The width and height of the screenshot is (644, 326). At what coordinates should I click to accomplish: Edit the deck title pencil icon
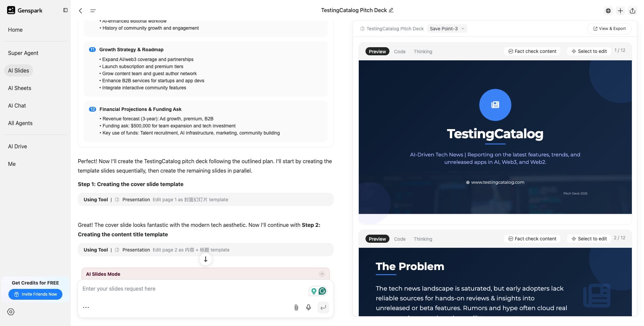[x=391, y=10]
